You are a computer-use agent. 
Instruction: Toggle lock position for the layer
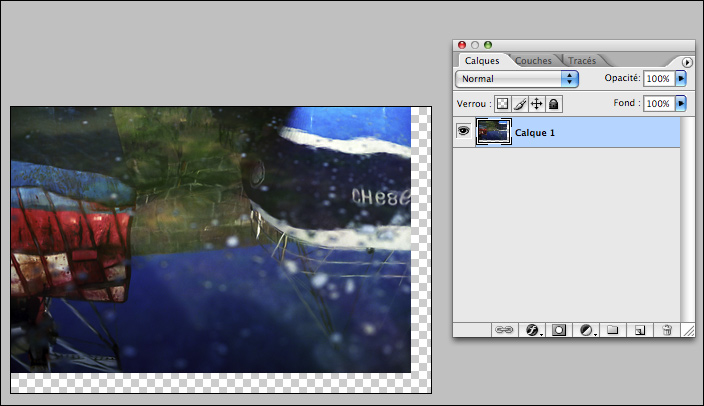[537, 103]
